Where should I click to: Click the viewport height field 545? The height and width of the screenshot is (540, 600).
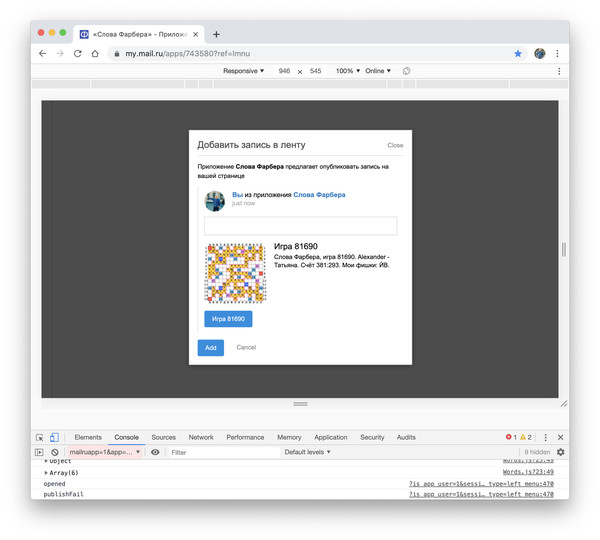pyautogui.click(x=316, y=71)
